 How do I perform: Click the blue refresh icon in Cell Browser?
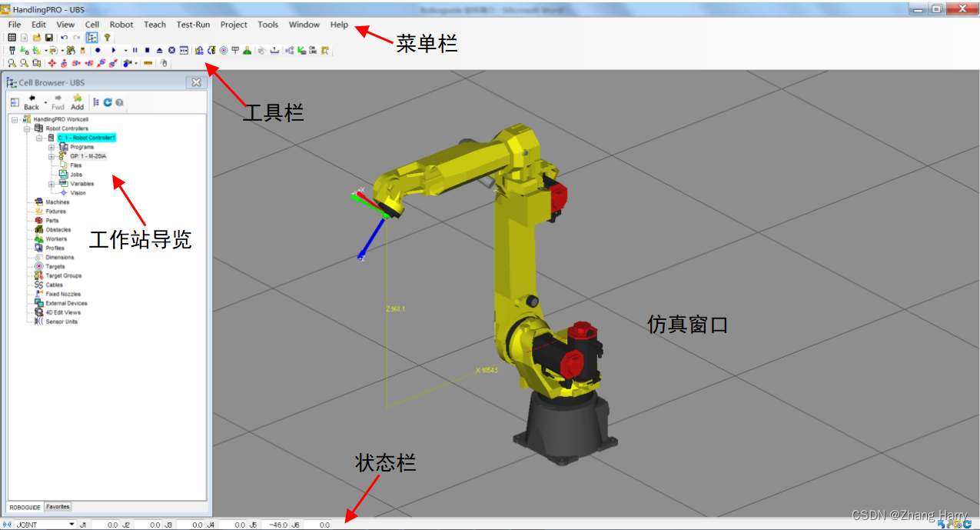coord(108,102)
